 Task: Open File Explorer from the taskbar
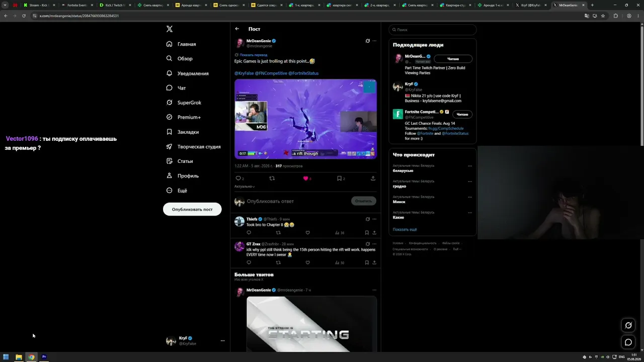(19, 357)
